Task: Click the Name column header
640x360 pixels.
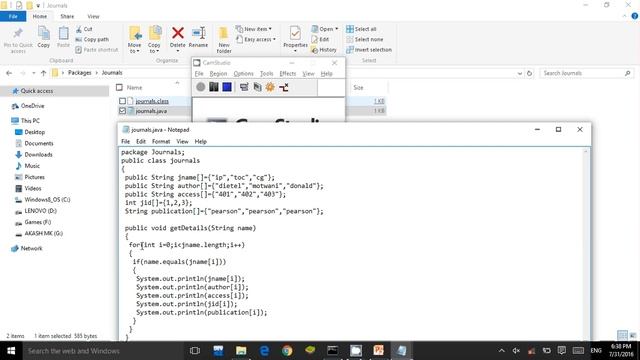Action: 134,87
